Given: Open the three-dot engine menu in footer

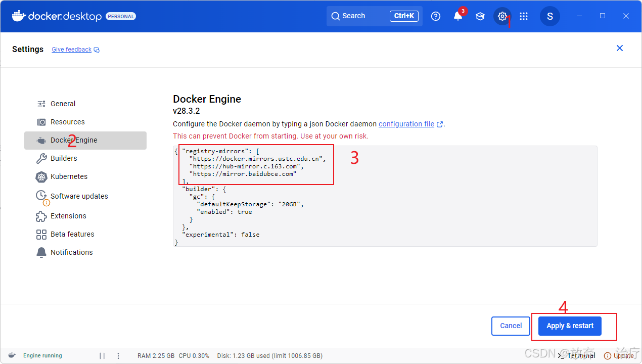Looking at the screenshot, I should 118,356.
